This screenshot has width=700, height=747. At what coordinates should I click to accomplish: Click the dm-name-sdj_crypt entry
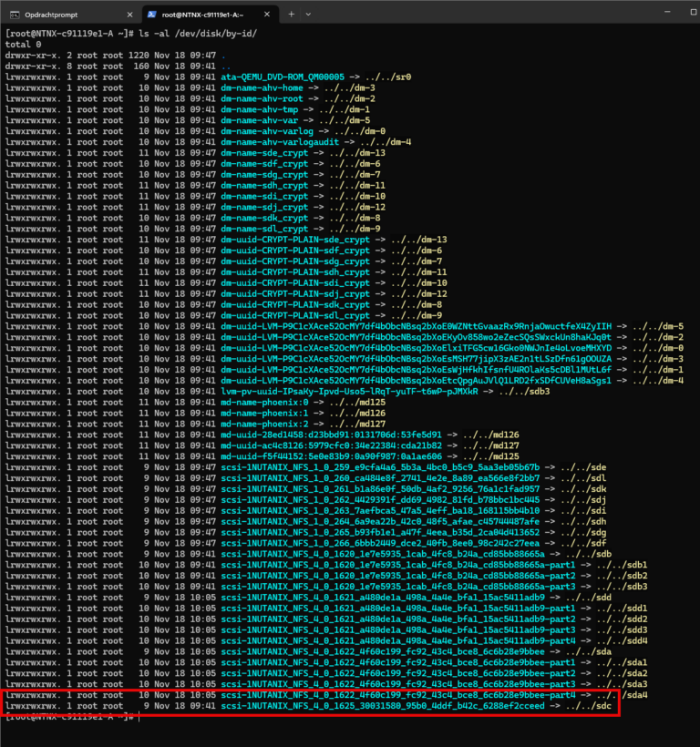tap(264, 207)
